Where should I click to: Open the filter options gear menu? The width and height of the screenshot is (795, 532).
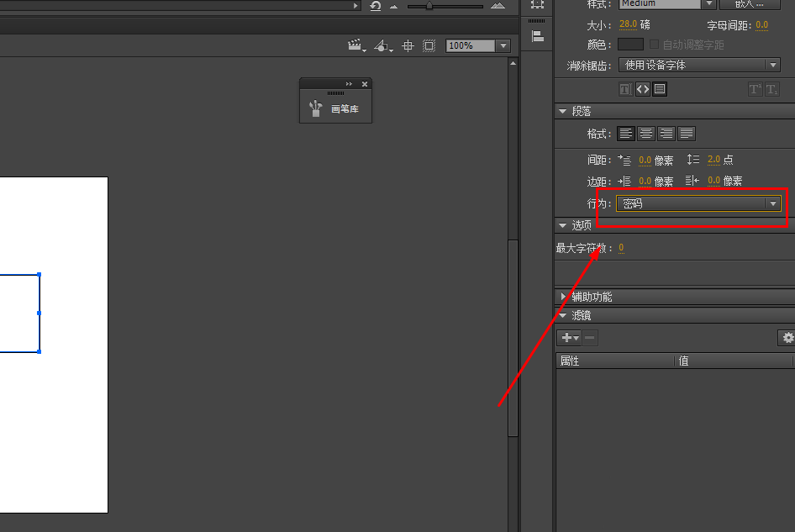click(787, 338)
